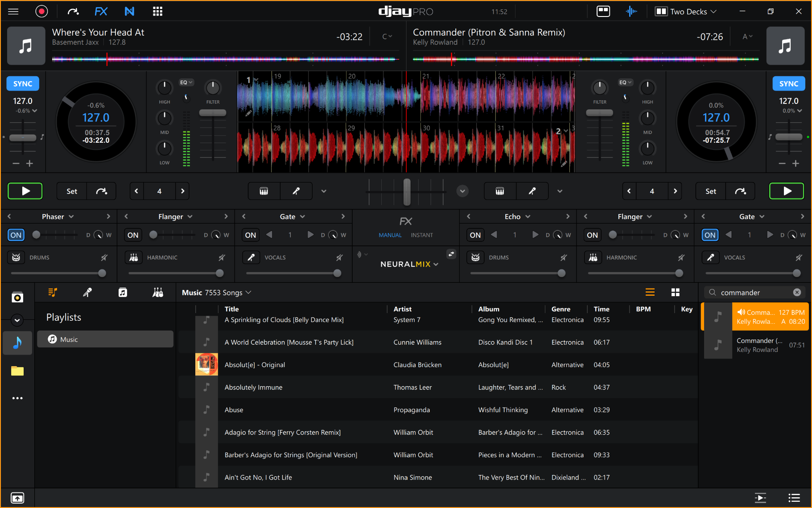Open the folder source in sidebar
This screenshot has height=508, width=812.
pyautogui.click(x=17, y=371)
